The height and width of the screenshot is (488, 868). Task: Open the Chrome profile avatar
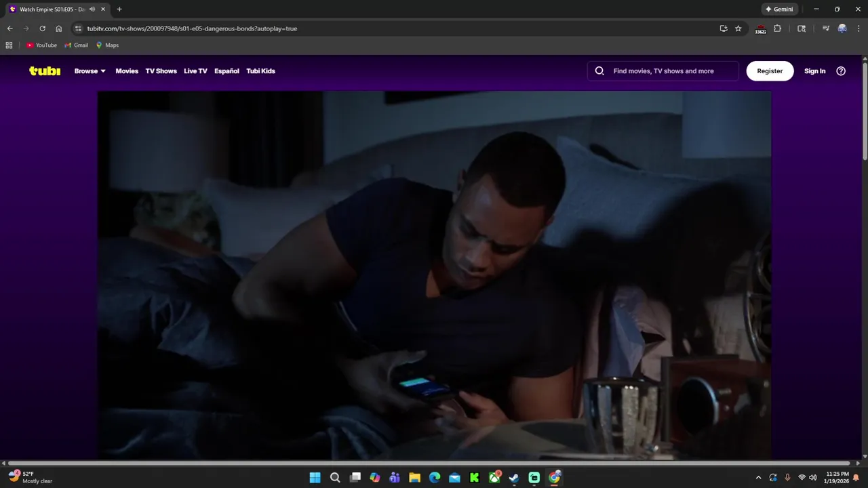tap(842, 28)
